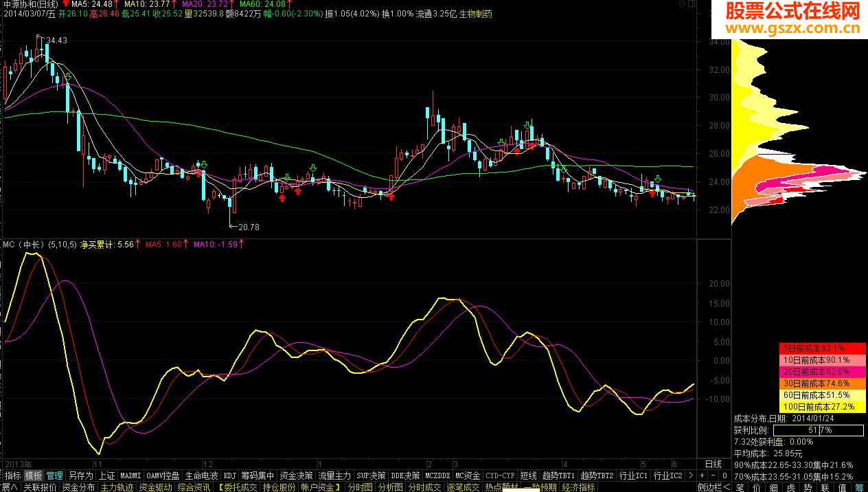
Task: Expand the 扩展∧ panel
Action: [10, 487]
